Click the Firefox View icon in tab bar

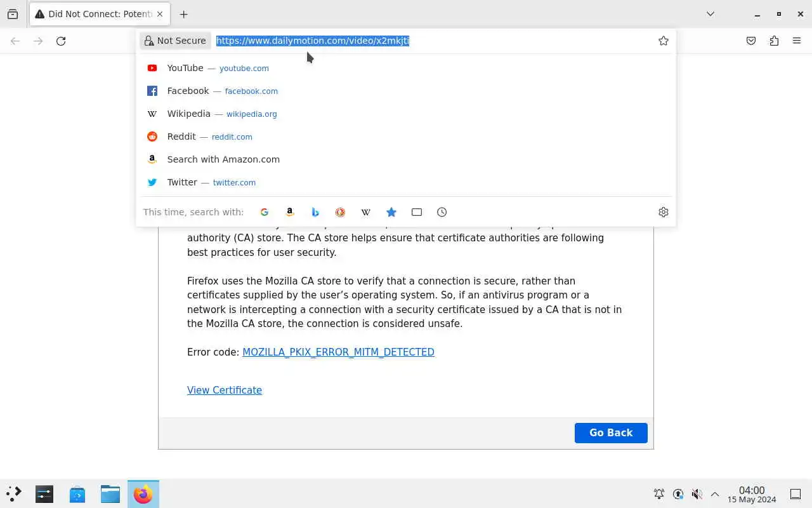click(x=13, y=14)
